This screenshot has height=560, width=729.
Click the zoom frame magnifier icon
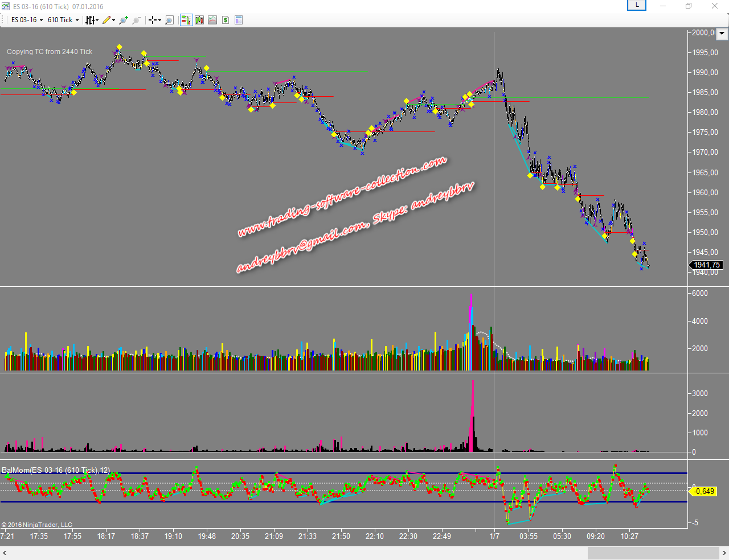click(169, 20)
